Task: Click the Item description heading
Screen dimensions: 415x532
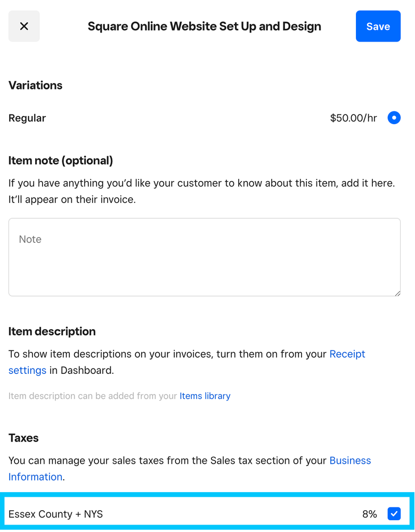Action: pos(52,331)
